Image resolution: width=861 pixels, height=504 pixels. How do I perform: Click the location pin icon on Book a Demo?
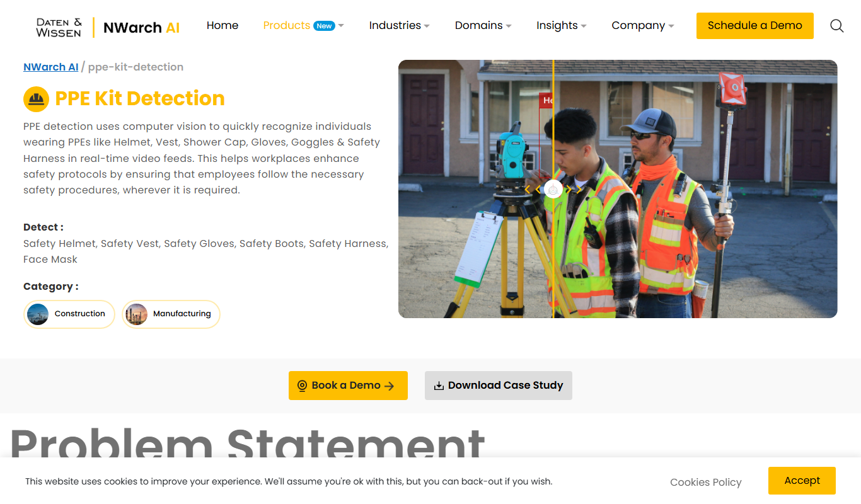click(302, 386)
